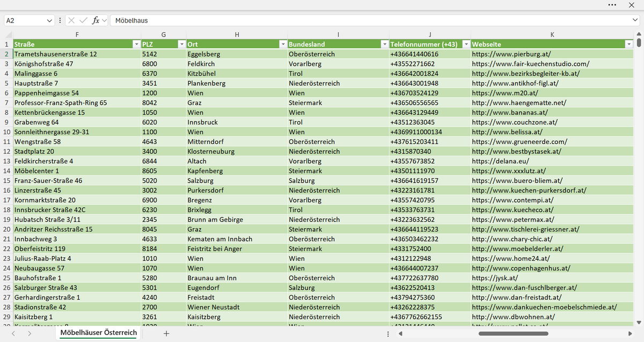The height and width of the screenshot is (342, 644).
Task: Click the vertical scrollbar down arrow
Action: pyautogui.click(x=639, y=322)
